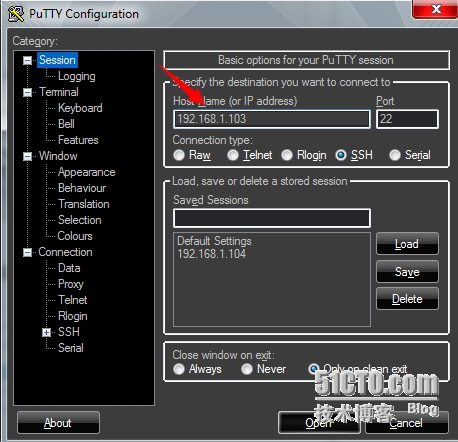Select 192.168.1.104 saved session
Image resolution: width=458 pixels, height=442 pixels.
click(x=212, y=254)
